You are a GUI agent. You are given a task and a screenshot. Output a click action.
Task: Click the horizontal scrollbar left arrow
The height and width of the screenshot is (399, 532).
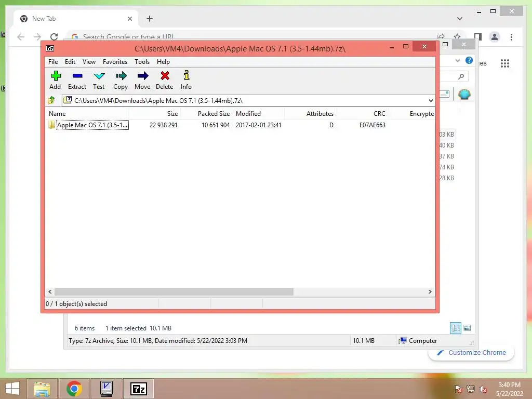click(50, 292)
